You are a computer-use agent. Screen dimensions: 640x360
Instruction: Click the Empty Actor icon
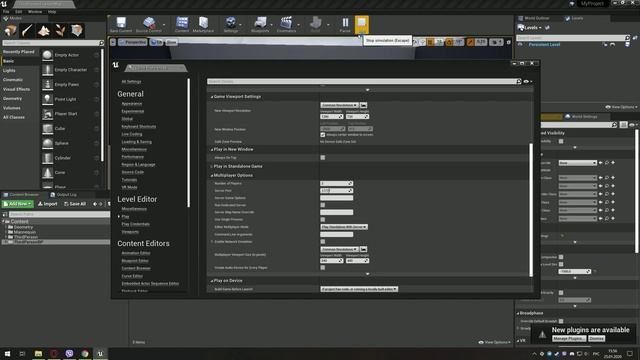click(47, 55)
